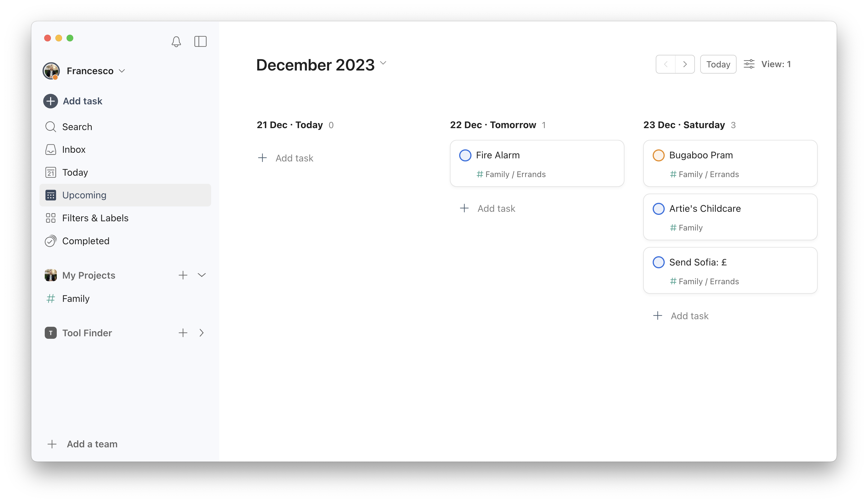Click Today button to jump to date
The width and height of the screenshot is (868, 503).
coord(718,64)
